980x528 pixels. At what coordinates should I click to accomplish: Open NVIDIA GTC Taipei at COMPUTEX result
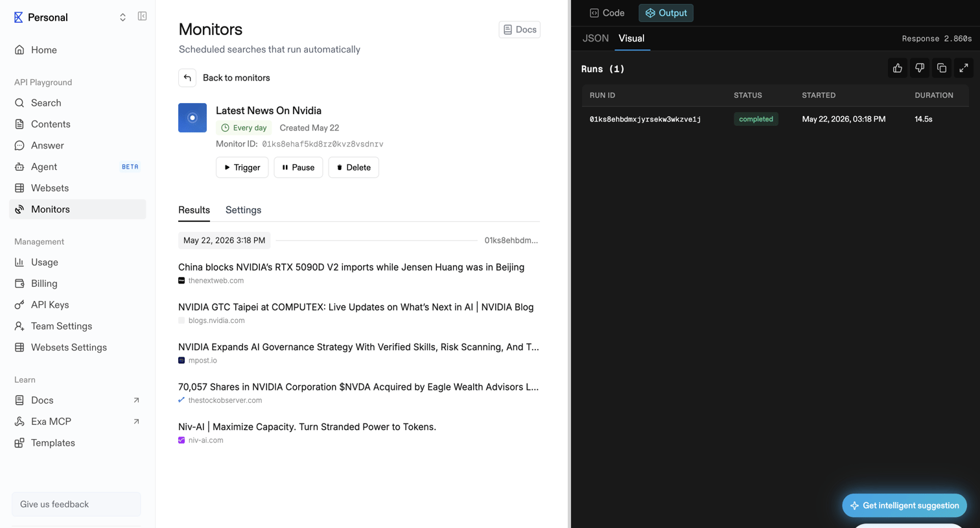(356, 307)
